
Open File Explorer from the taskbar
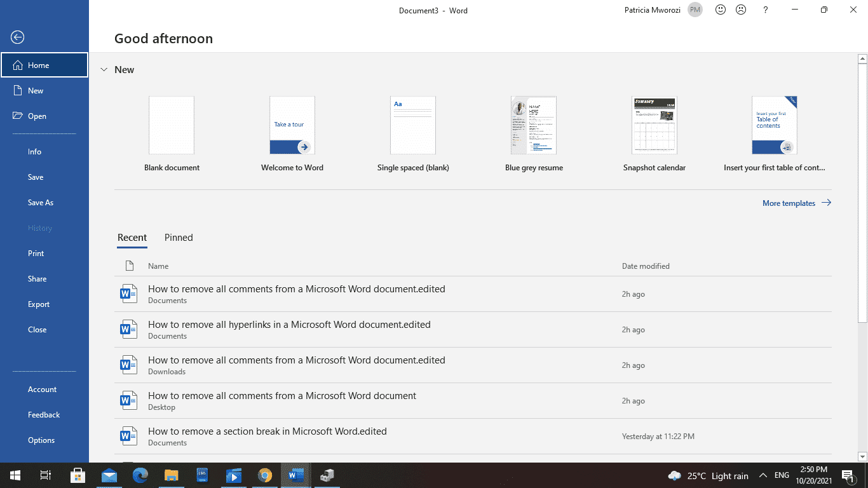pyautogui.click(x=171, y=475)
